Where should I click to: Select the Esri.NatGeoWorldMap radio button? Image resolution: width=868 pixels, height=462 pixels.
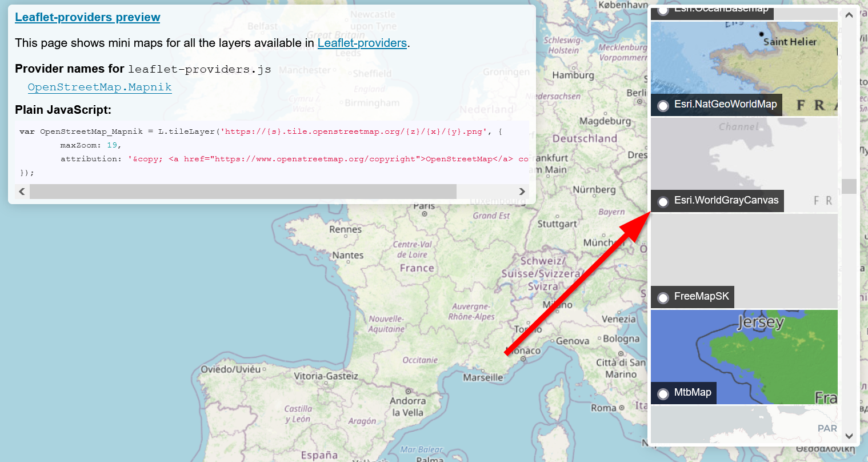(663, 106)
